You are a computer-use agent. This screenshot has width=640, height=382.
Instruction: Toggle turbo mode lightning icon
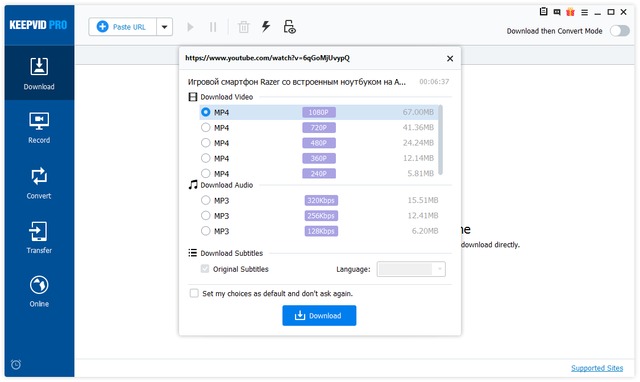[x=266, y=27]
